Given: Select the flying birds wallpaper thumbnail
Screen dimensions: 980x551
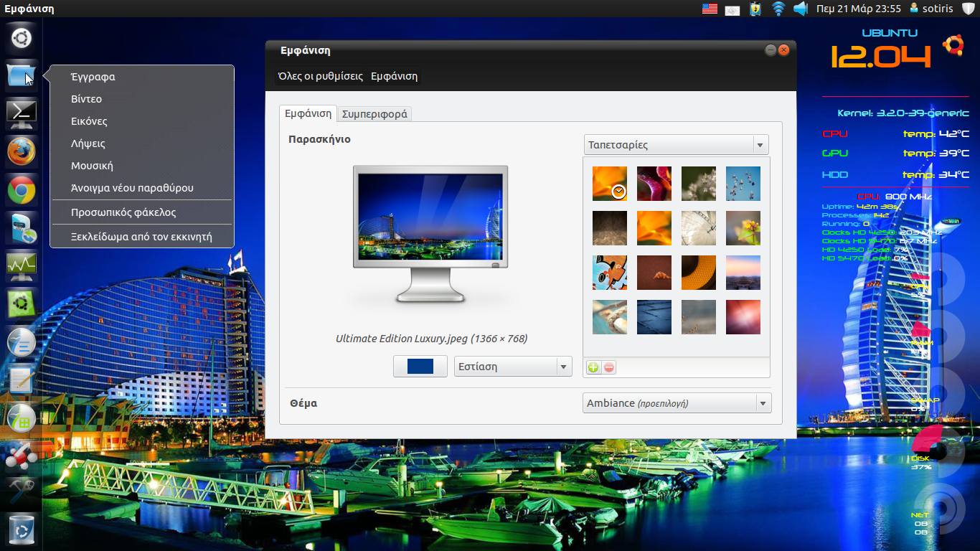Looking at the screenshot, I should [743, 184].
